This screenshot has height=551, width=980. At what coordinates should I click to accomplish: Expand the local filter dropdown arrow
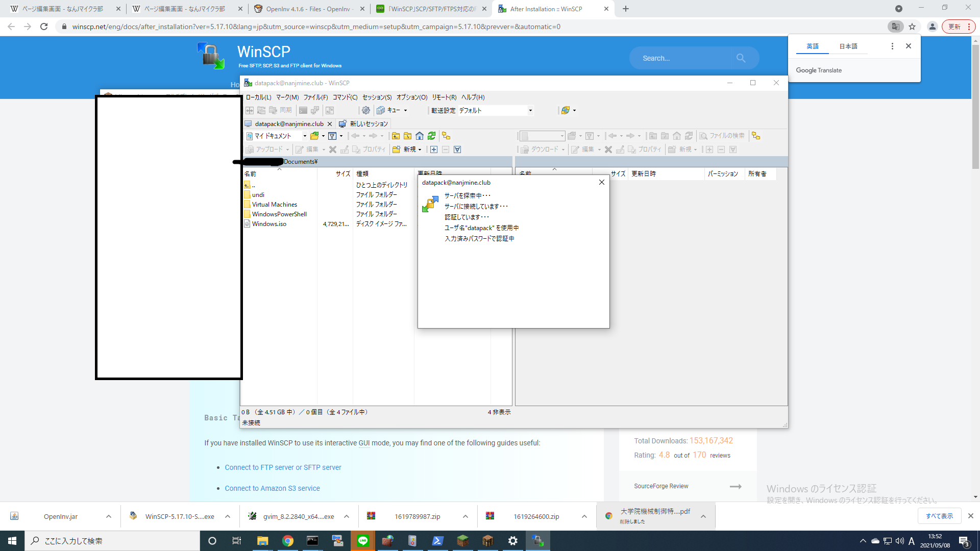coord(341,136)
